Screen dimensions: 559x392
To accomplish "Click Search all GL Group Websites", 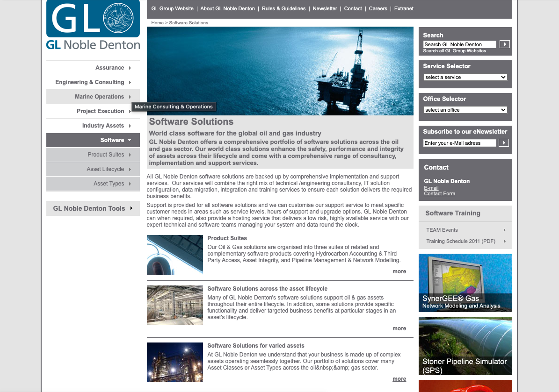I will [x=454, y=51].
